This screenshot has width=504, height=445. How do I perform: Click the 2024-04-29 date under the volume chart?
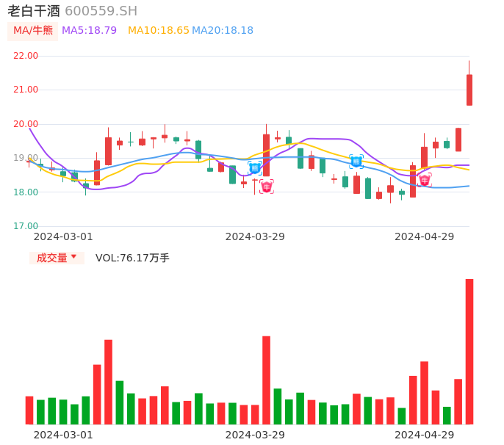pyautogui.click(x=425, y=435)
